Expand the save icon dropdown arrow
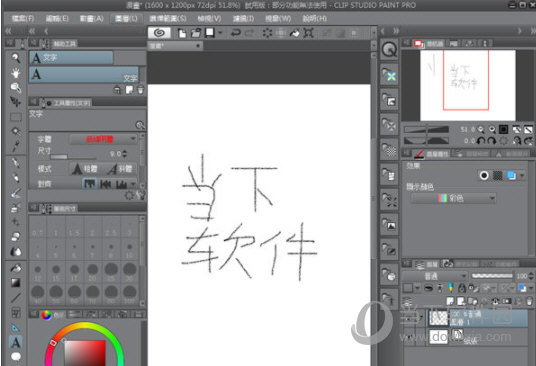The height and width of the screenshot is (366, 536). (x=220, y=33)
